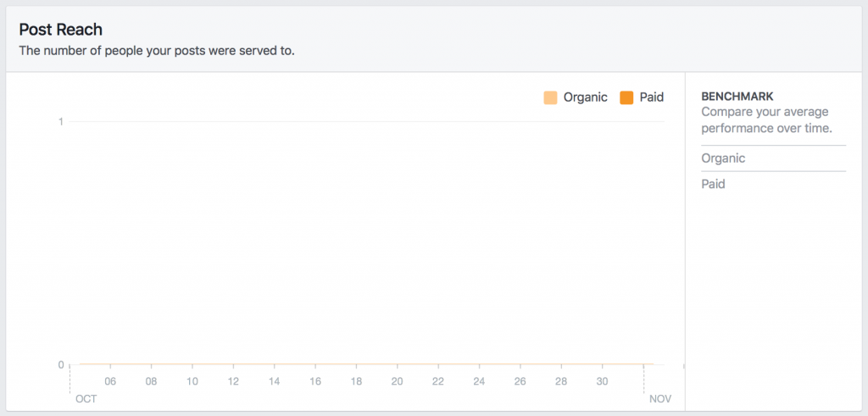Toggle the Organic legend swatch

(550, 98)
